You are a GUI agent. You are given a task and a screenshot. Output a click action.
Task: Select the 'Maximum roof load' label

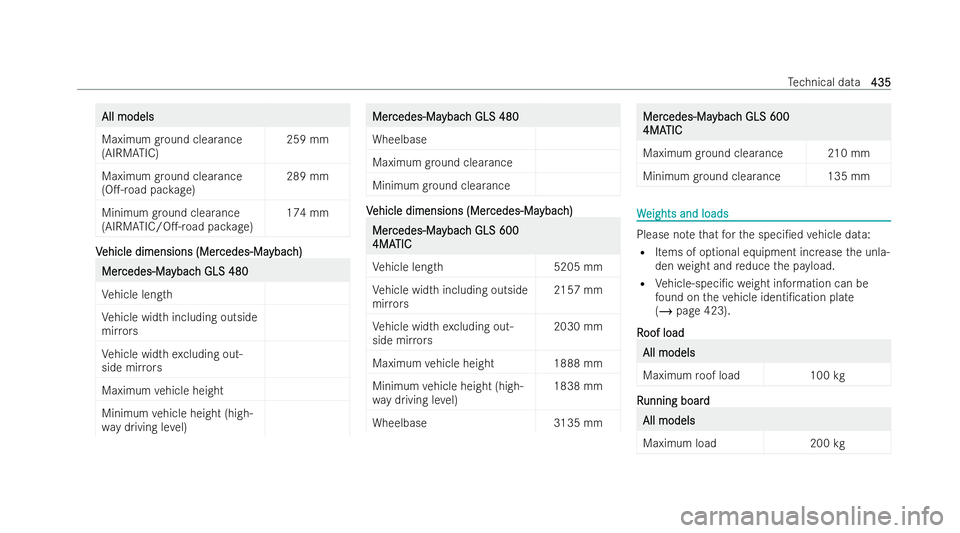click(691, 376)
